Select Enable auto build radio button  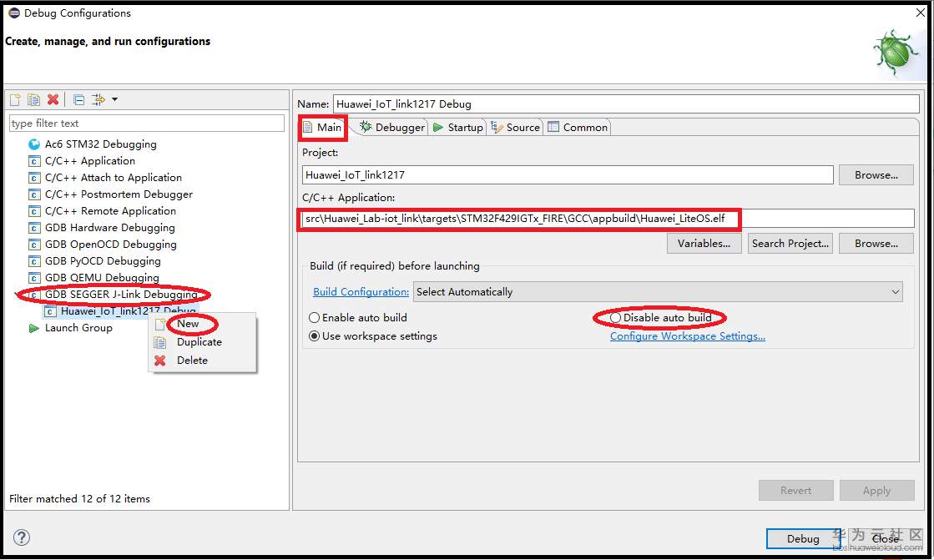point(314,317)
